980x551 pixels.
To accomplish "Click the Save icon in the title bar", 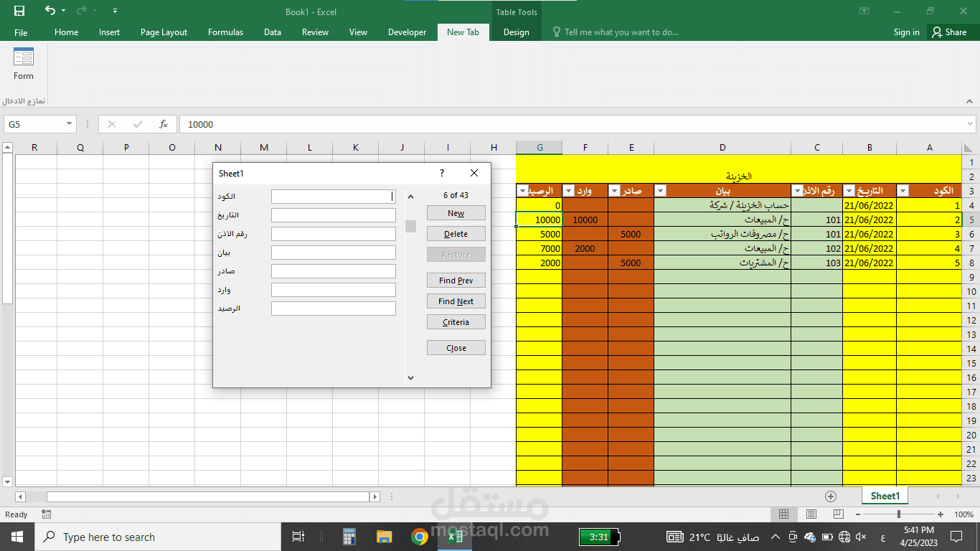I will tap(19, 11).
